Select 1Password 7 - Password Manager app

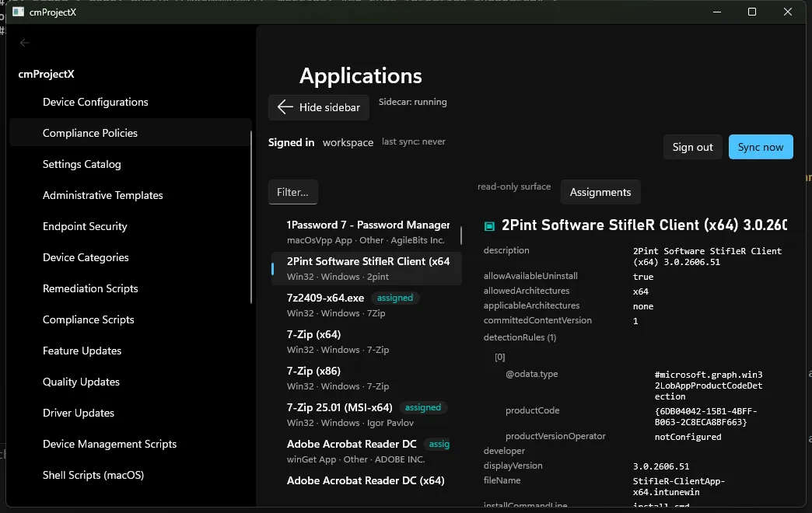pos(365,232)
